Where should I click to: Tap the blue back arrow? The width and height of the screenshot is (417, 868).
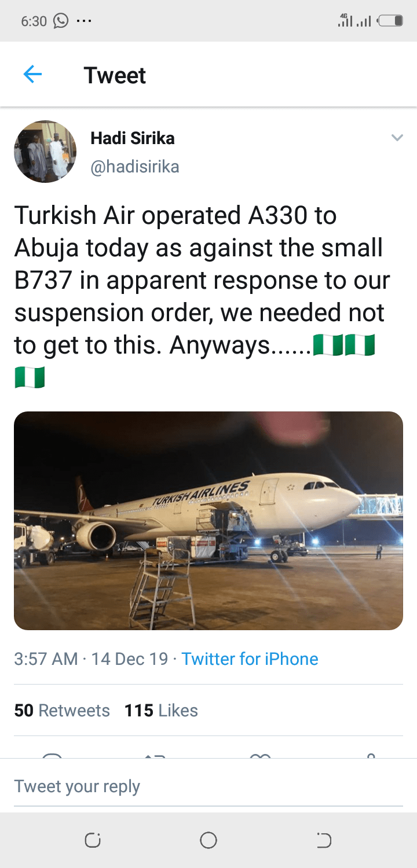pyautogui.click(x=33, y=75)
